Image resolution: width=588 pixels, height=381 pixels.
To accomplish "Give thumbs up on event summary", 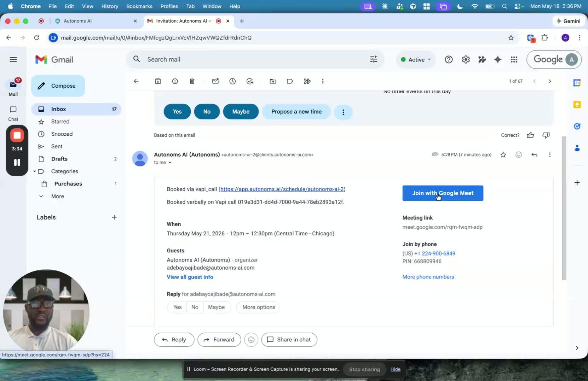I will 530,135.
